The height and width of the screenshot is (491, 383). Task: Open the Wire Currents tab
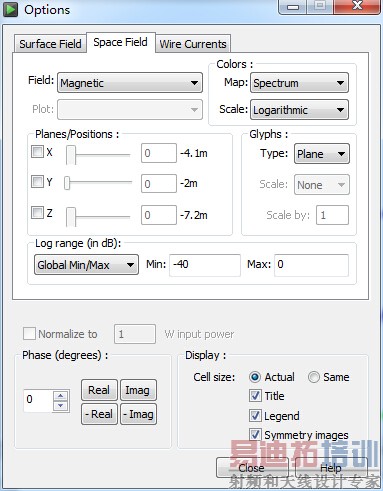pyautogui.click(x=193, y=44)
